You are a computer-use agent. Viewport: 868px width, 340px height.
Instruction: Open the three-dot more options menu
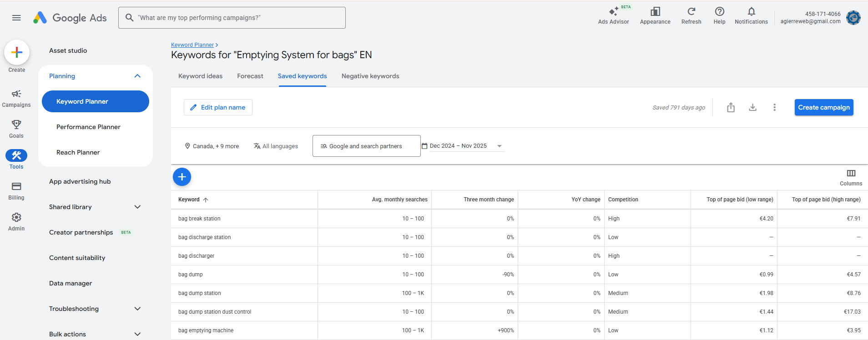coord(774,107)
